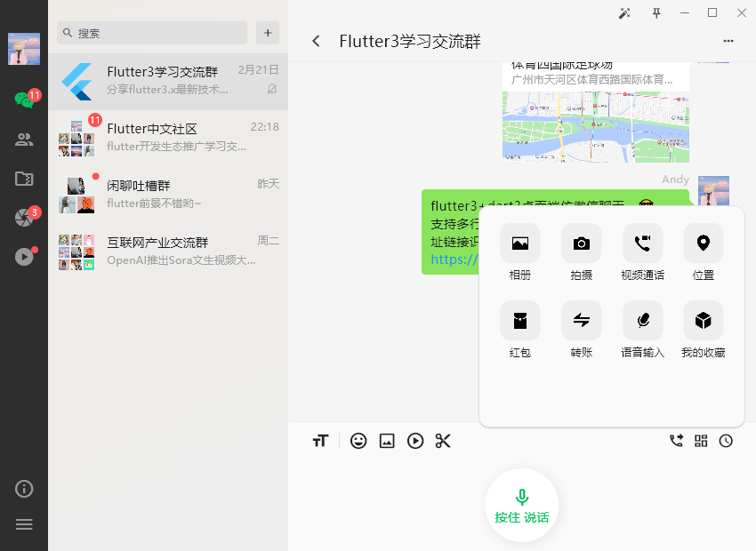Pin the window on top

point(656,13)
